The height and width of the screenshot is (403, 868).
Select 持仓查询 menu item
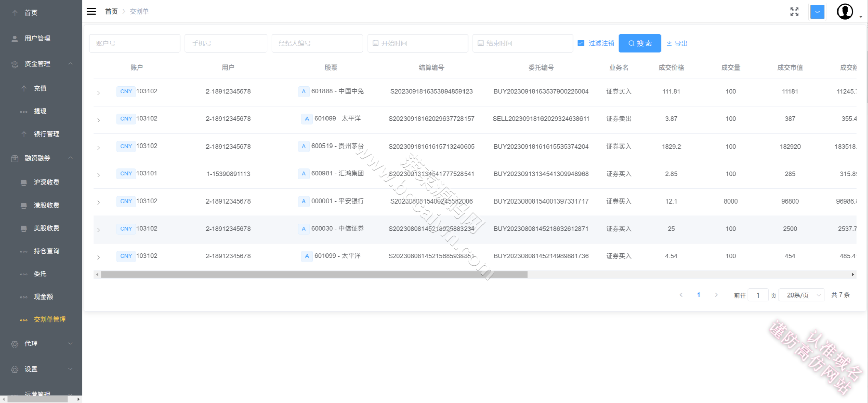(x=46, y=251)
